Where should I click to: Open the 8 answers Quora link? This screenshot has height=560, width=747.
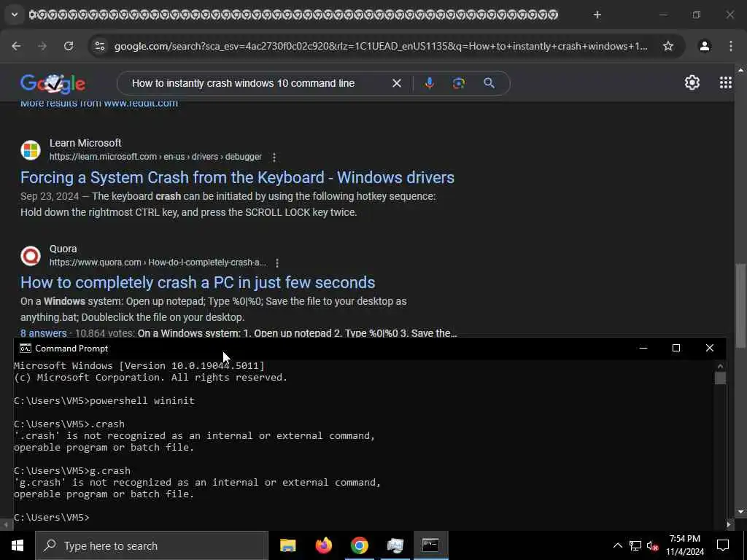[x=43, y=332]
